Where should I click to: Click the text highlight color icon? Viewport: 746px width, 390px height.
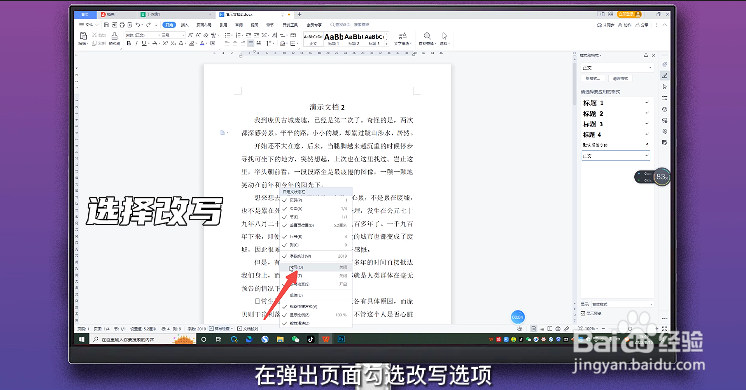[192, 43]
